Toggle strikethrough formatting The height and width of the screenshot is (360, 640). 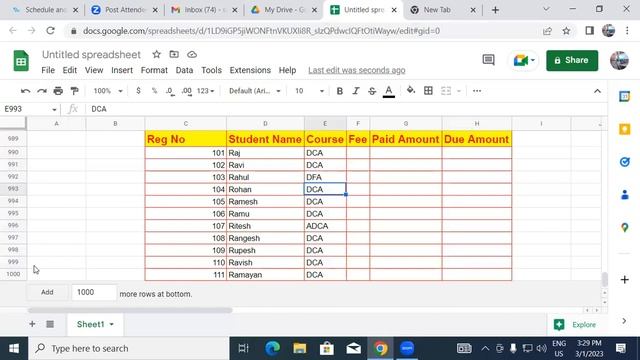click(x=372, y=91)
